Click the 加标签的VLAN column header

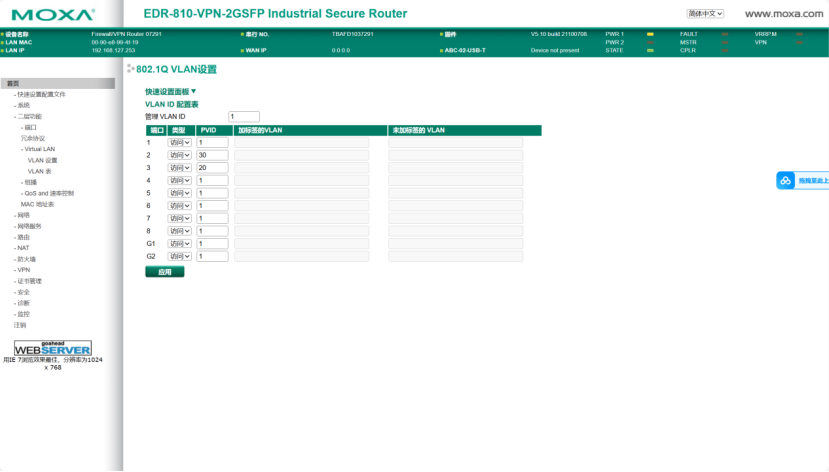pos(310,131)
